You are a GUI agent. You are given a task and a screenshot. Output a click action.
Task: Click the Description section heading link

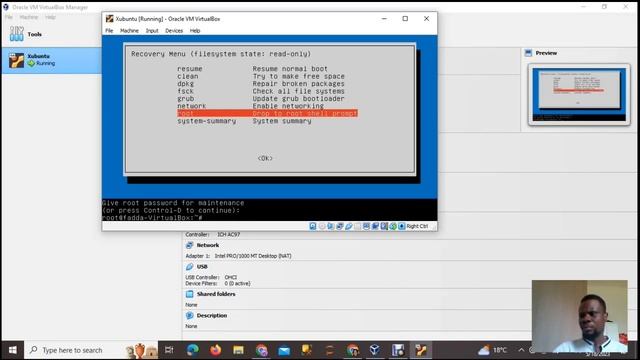pyautogui.click(x=211, y=316)
